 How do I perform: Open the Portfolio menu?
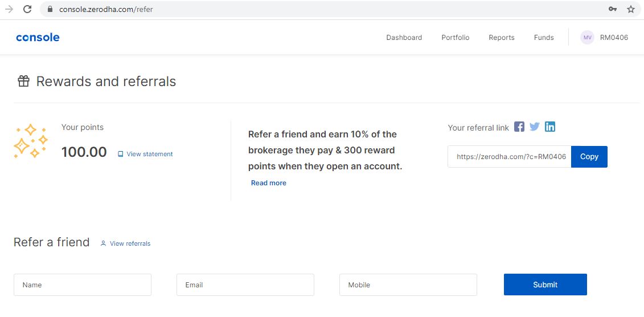(456, 38)
